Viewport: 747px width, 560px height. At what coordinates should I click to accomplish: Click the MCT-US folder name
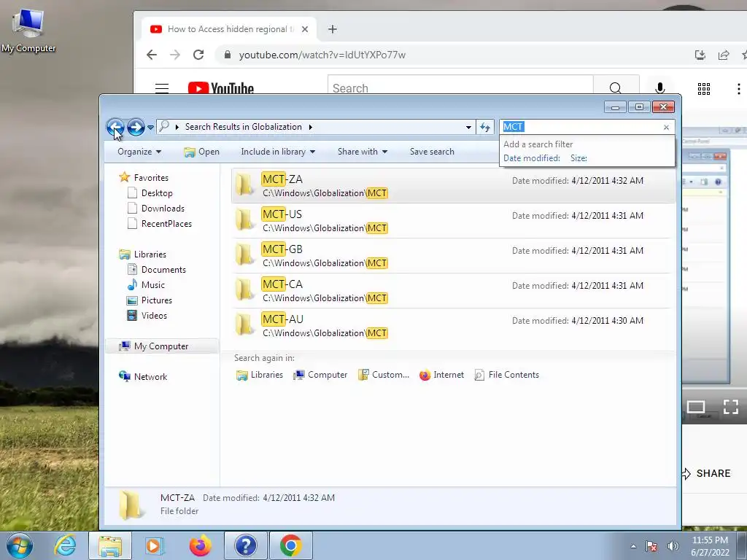282,214
